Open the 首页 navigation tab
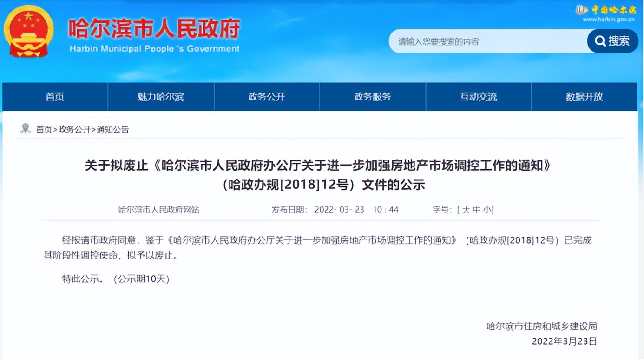This screenshot has height=359, width=644. tap(55, 97)
